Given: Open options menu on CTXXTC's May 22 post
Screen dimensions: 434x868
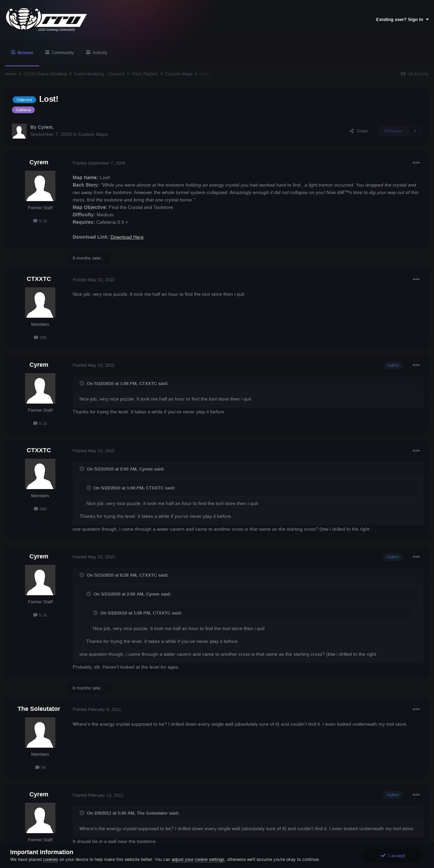Looking at the screenshot, I should pos(416,279).
